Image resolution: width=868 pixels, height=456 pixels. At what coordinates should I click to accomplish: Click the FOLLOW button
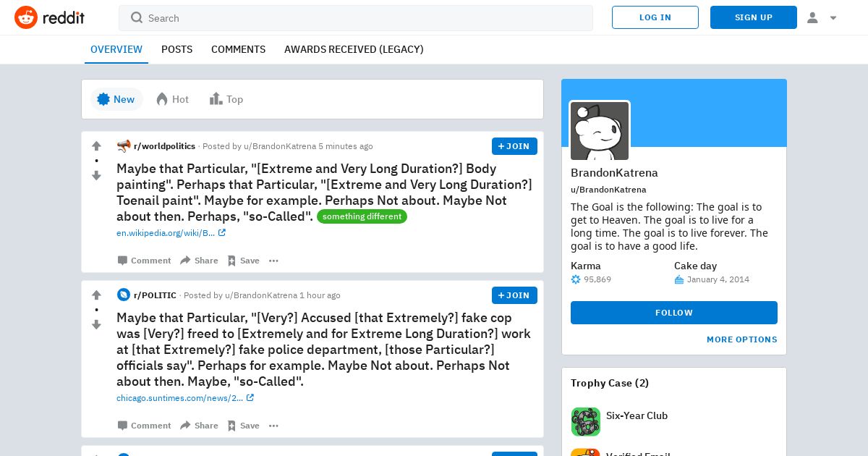[674, 313]
